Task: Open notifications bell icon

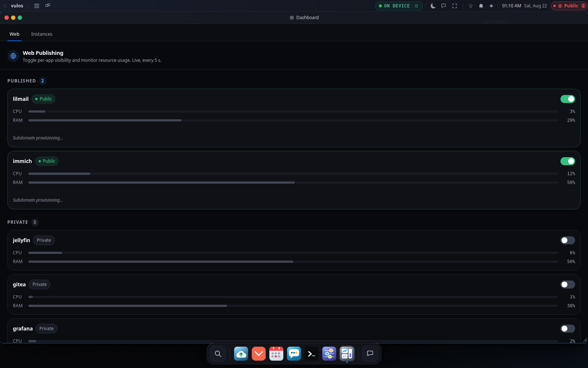Action: tap(481, 6)
